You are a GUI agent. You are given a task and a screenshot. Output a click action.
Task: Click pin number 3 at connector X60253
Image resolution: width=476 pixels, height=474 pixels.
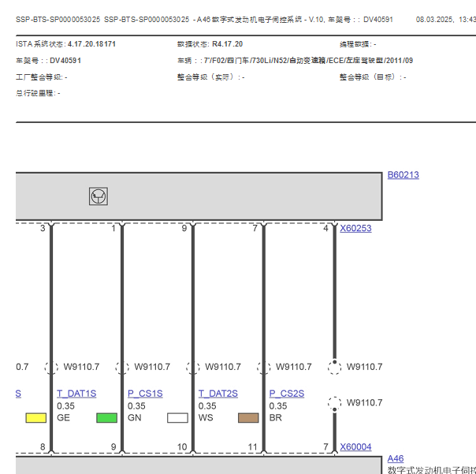point(43,228)
